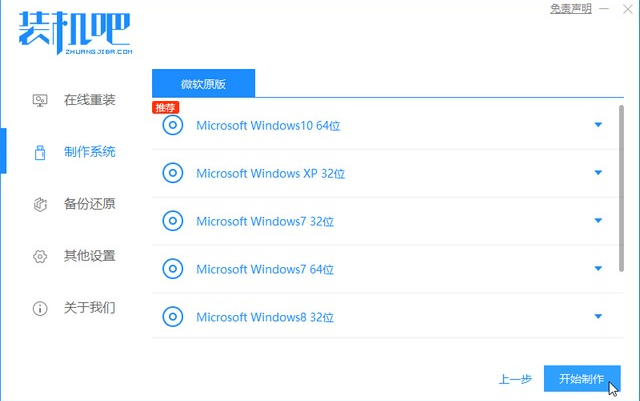Expand the Windows XP 32位 dropdown arrow

tap(598, 173)
